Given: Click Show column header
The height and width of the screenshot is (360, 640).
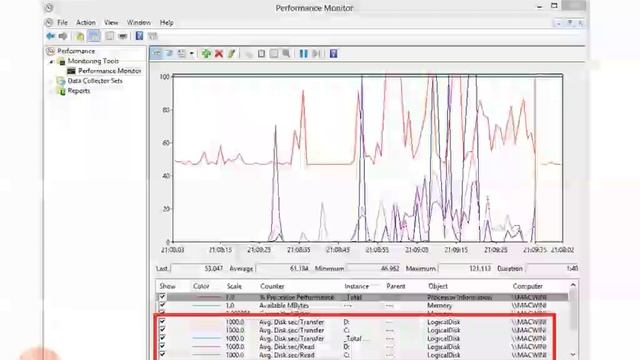Looking at the screenshot, I should pos(167,286).
